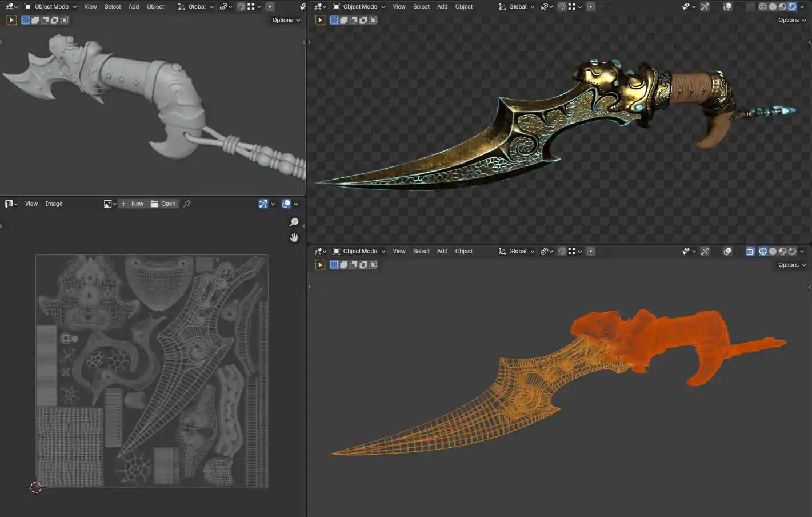Open the Add menu in top-right viewport
Viewport: 812px width, 517px height.
click(442, 7)
